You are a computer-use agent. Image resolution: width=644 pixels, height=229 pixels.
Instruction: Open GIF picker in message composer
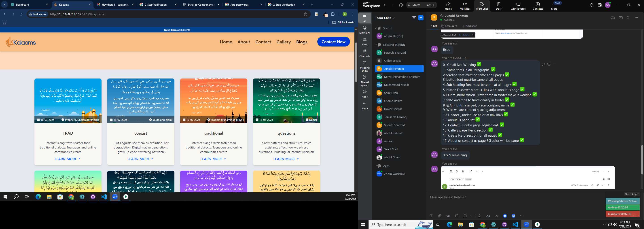[448, 216]
